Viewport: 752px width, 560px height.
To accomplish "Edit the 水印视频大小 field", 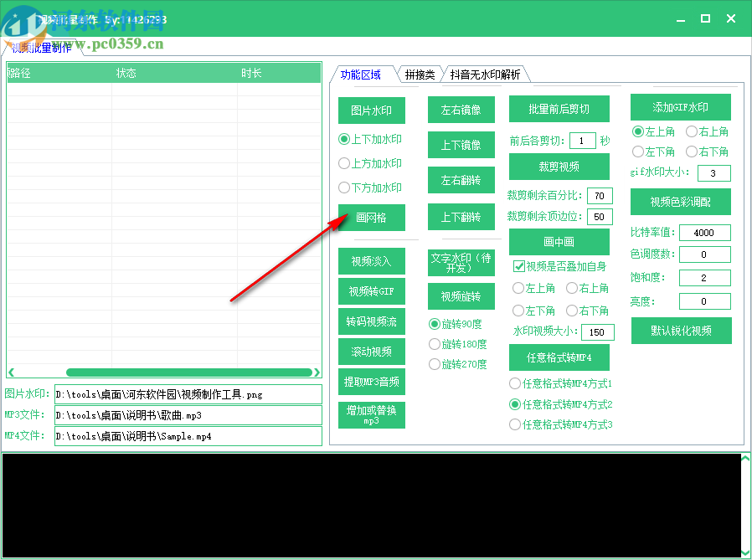I will coord(597,332).
